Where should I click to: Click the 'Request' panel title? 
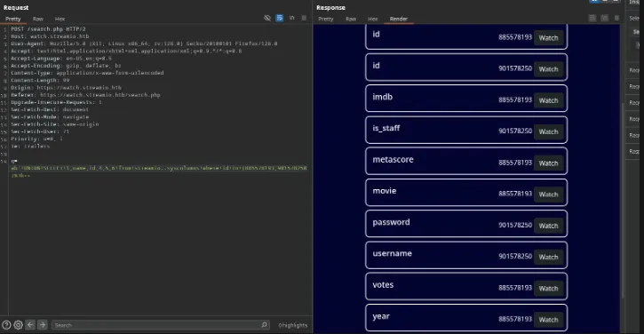coord(16,7)
